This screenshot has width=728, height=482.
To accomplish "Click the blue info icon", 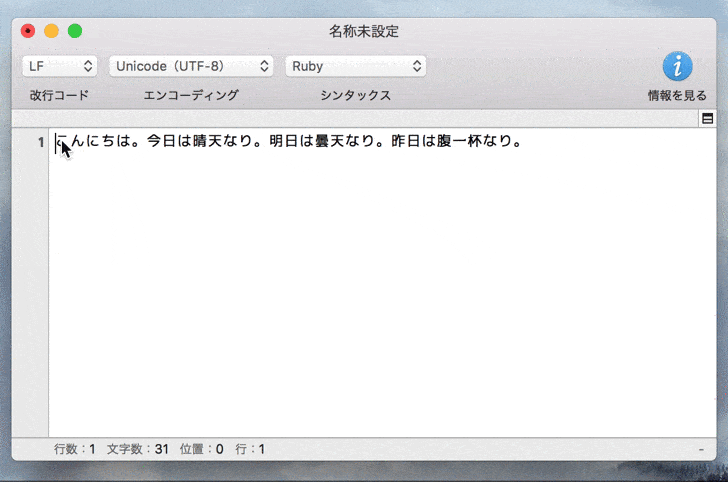I will click(677, 66).
